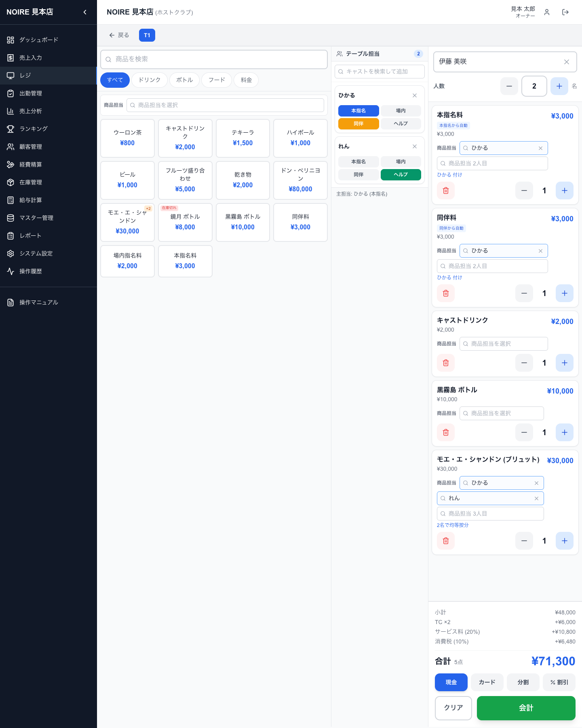Open 商品担当 2人目 selector for 本指名料

click(x=492, y=163)
